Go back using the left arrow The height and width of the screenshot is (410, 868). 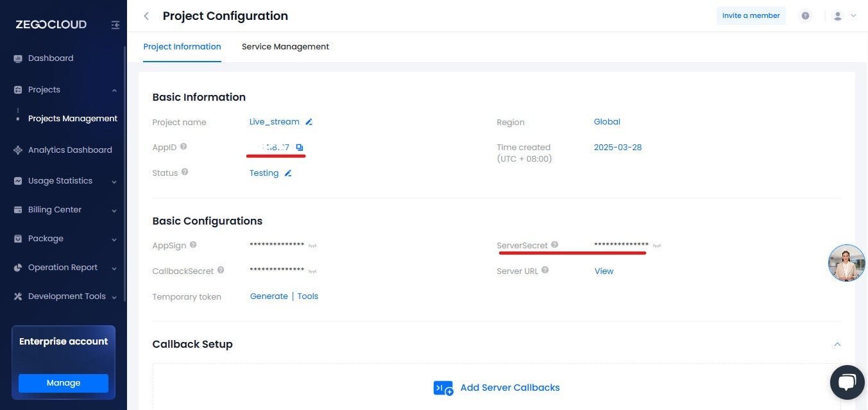[x=146, y=16]
